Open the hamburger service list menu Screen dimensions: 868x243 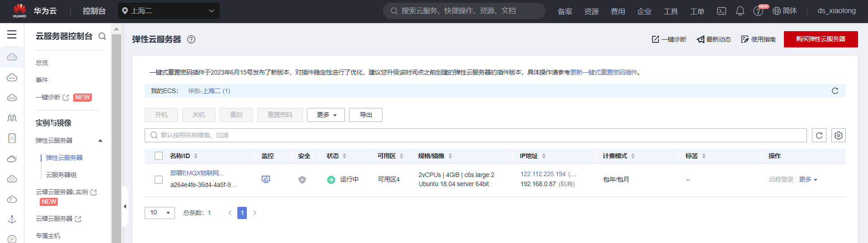[12, 34]
